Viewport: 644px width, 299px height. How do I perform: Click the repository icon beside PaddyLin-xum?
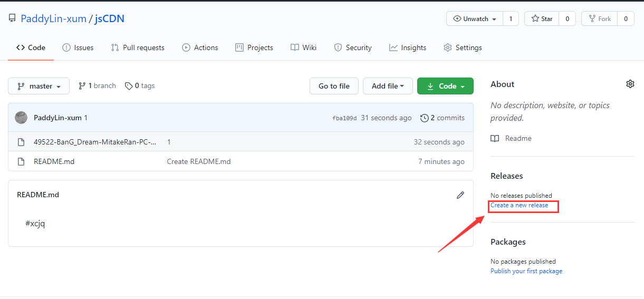tap(12, 18)
